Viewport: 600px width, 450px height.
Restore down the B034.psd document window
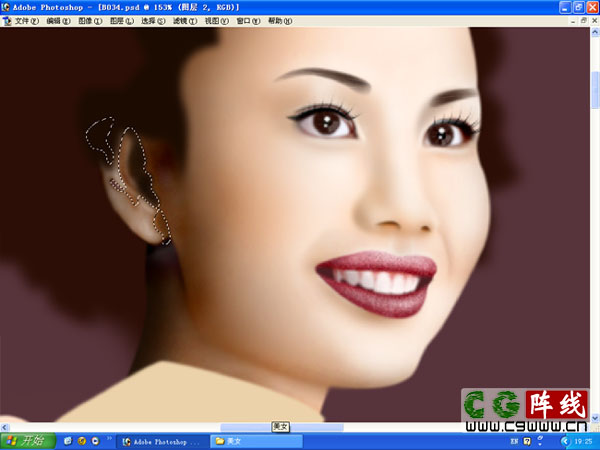584,21
